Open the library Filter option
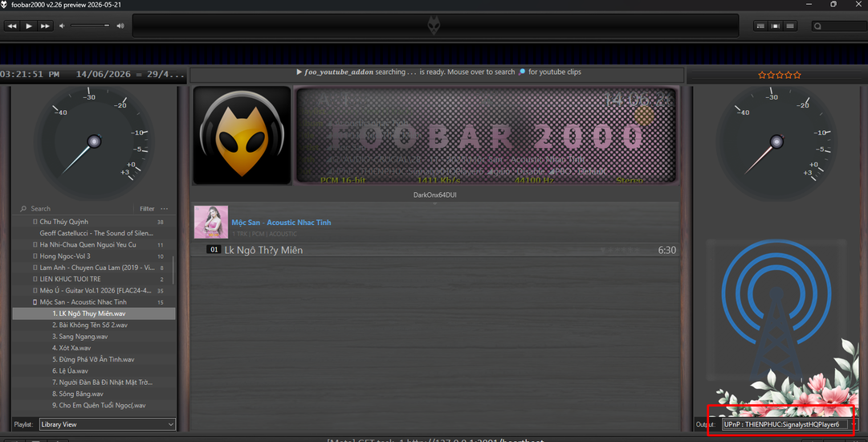The height and width of the screenshot is (442, 868). (x=147, y=209)
